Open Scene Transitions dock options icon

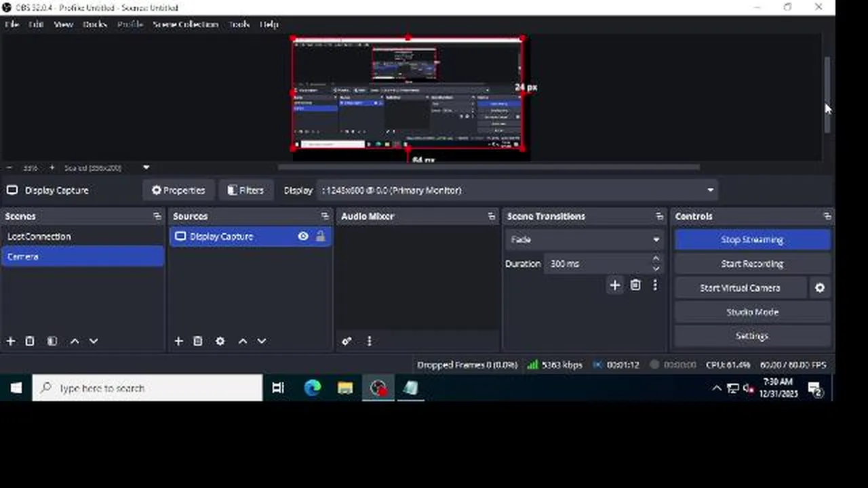(x=659, y=216)
